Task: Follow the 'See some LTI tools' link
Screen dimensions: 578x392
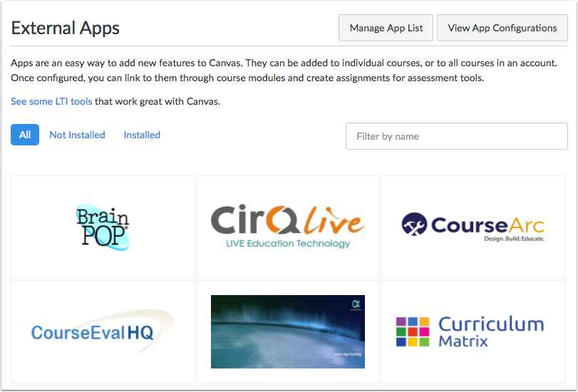Action: tap(51, 101)
